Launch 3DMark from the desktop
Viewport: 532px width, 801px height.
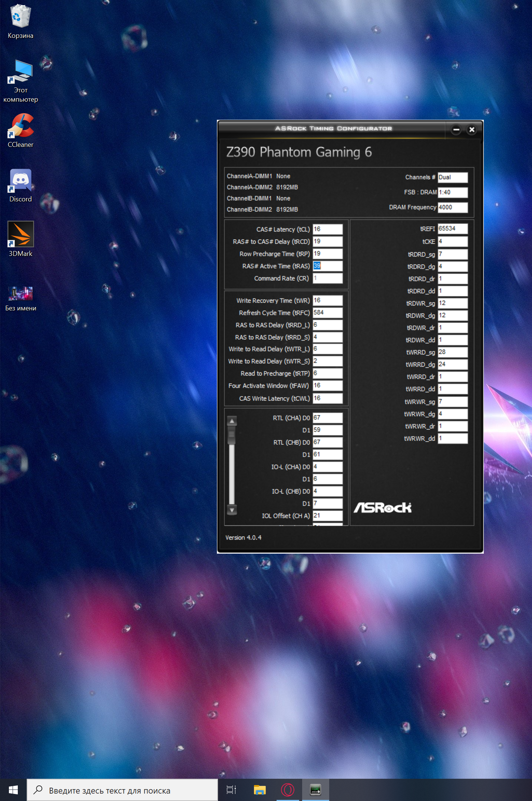click(20, 240)
